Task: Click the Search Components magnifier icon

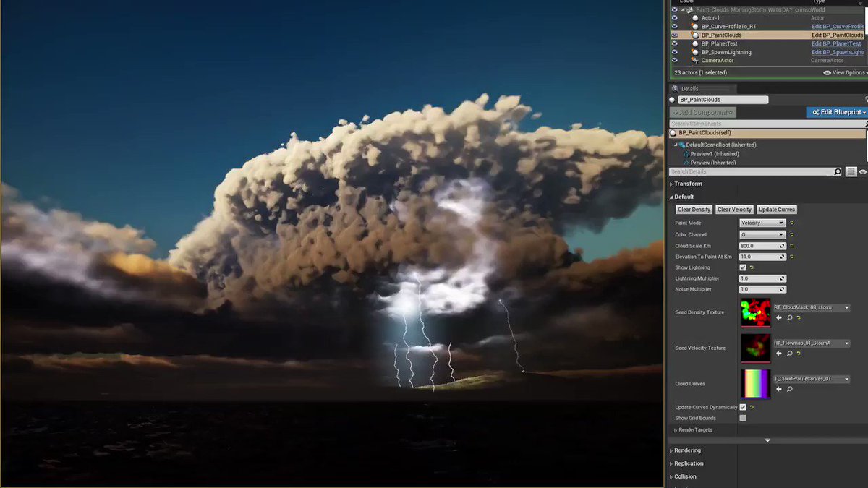Action: tap(866, 124)
